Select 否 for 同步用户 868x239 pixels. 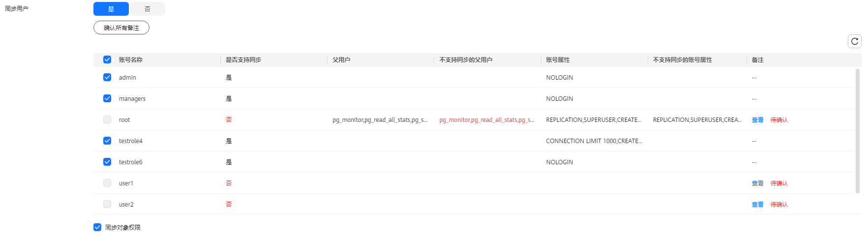pyautogui.click(x=147, y=9)
